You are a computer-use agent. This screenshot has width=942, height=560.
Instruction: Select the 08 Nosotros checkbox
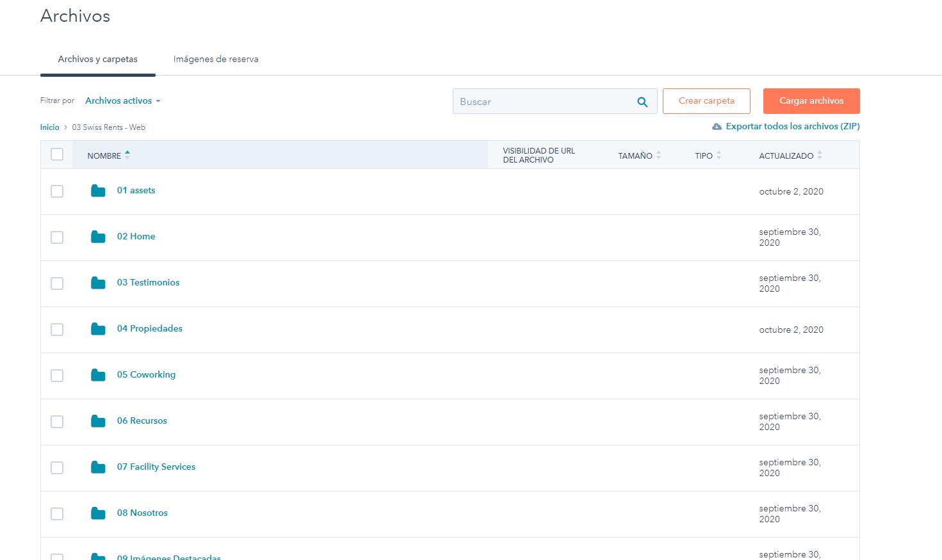coord(57,514)
